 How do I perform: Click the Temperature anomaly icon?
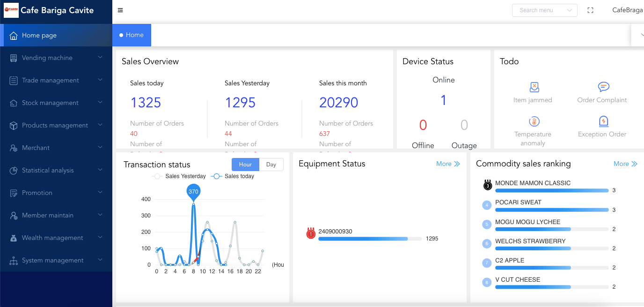click(534, 122)
